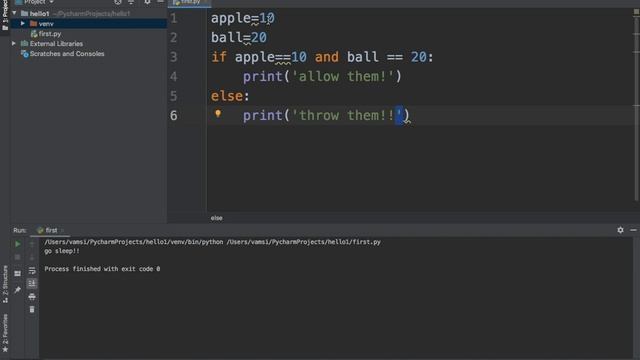Clear all Run console output with trash icon
The image size is (640, 360).
[x=32, y=310]
